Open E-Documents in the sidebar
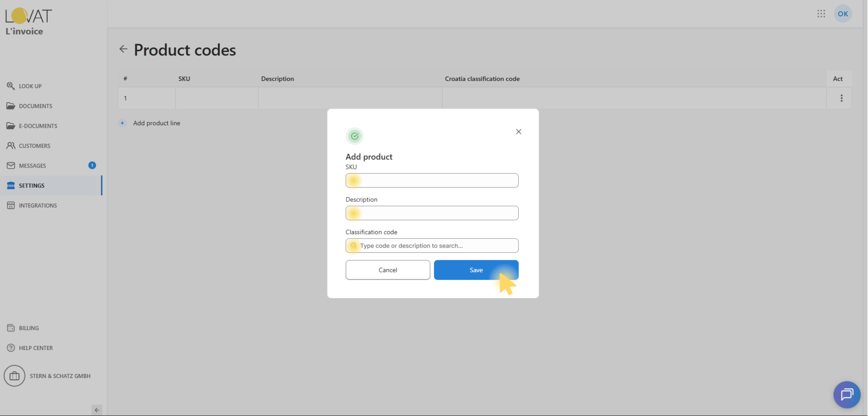The image size is (868, 416). [x=38, y=126]
